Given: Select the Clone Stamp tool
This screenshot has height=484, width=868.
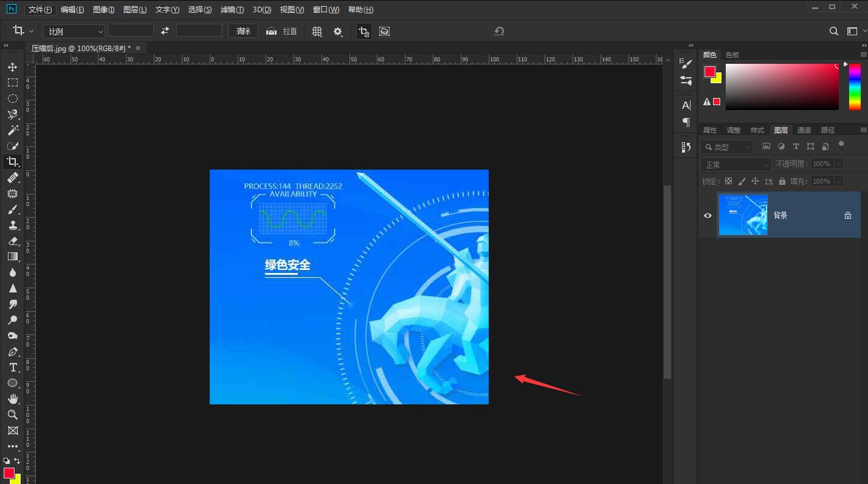Looking at the screenshot, I should coord(13,225).
